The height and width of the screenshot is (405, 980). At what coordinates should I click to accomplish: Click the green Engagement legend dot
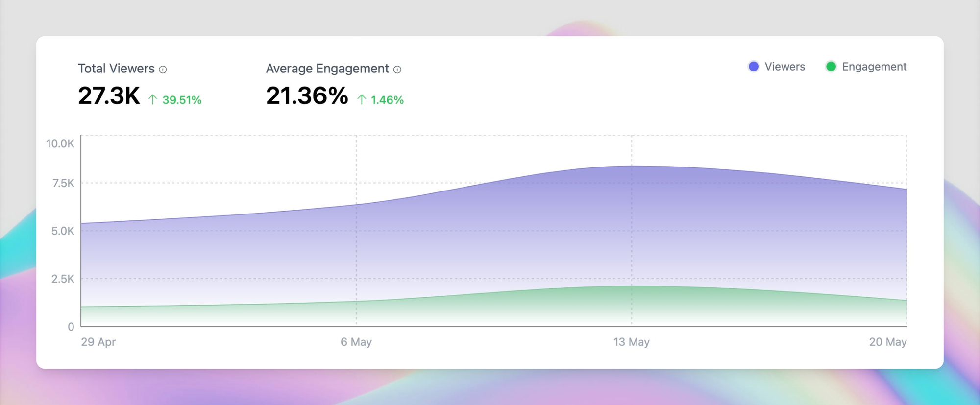click(x=831, y=67)
